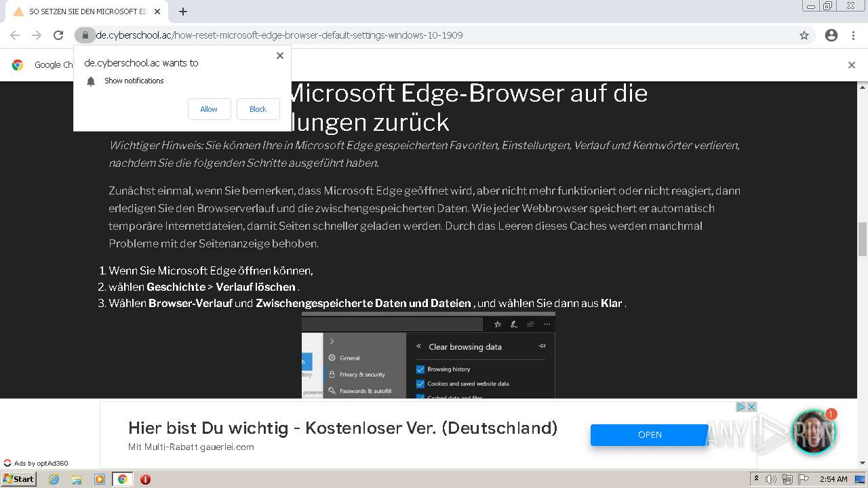Click the Ads by optAd360 label
This screenshot has height=488, width=868.
pyautogui.click(x=36, y=464)
